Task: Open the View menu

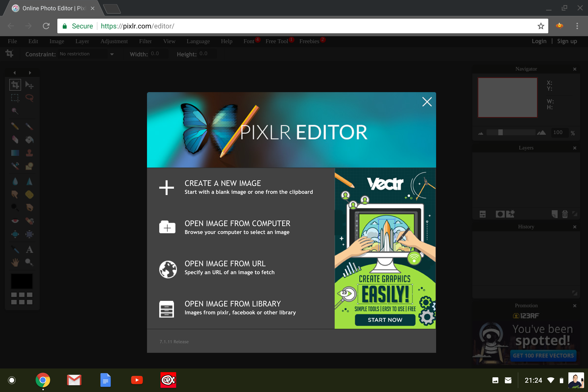Action: pos(169,41)
